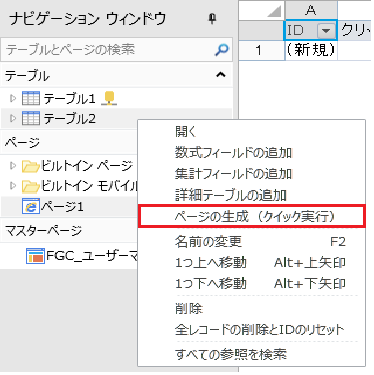Choose 1つ上へ移動 menu entry
This screenshot has width=374, height=375.
click(252, 263)
